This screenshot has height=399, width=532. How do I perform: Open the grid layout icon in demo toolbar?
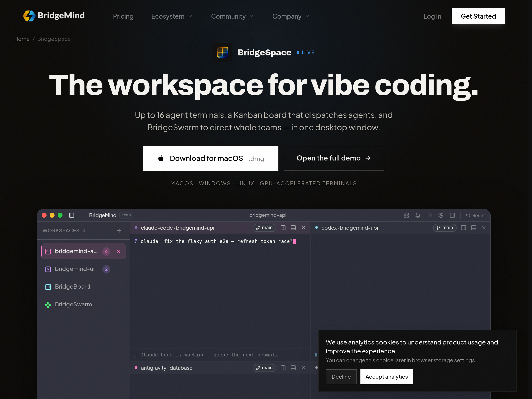[x=406, y=215]
